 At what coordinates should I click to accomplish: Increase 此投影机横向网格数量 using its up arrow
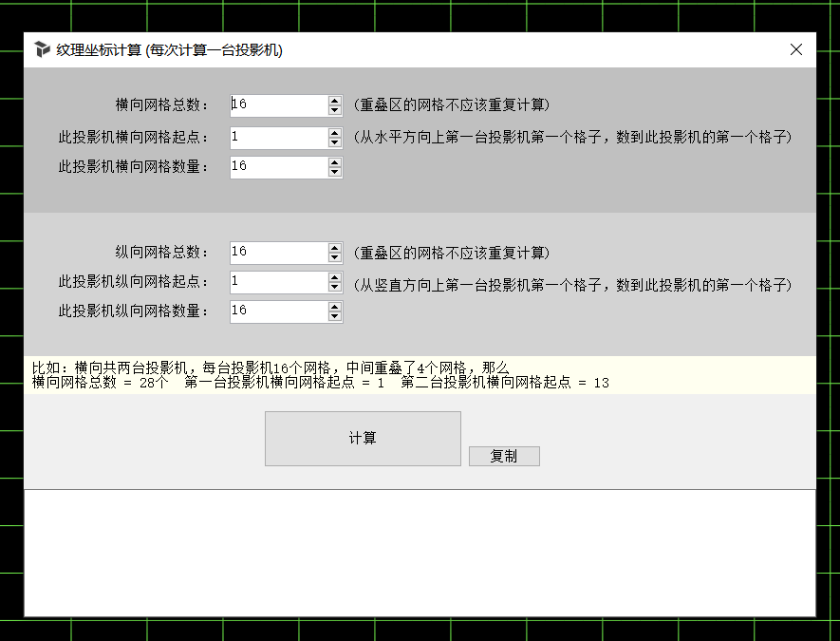click(334, 162)
